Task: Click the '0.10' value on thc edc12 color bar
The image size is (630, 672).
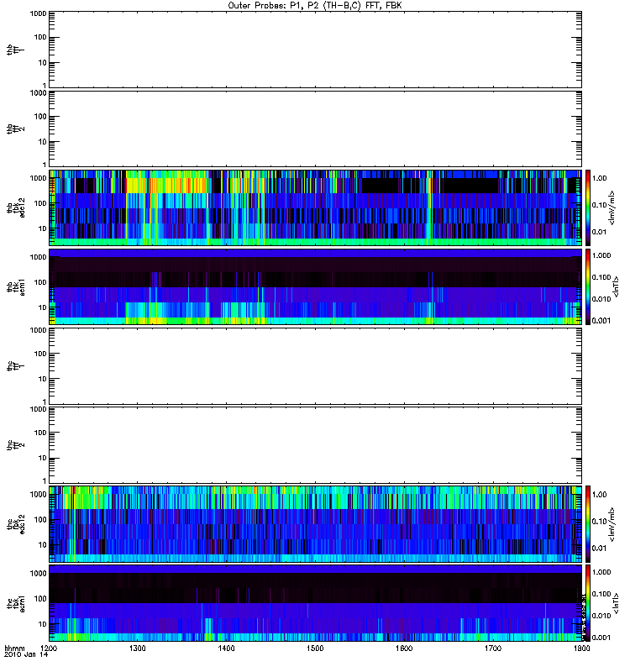Action: point(599,521)
